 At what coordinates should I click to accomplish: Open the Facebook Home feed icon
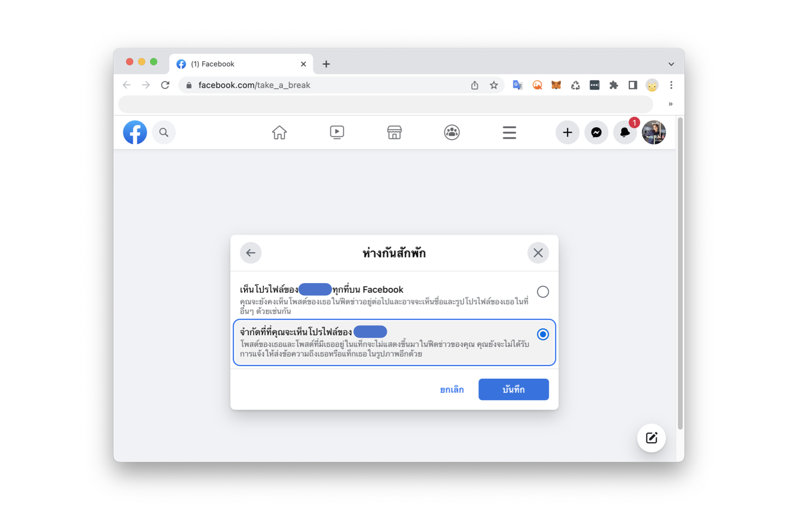[279, 132]
